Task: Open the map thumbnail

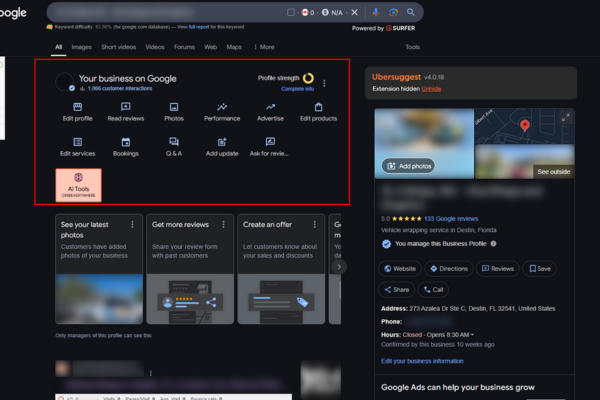Action: click(524, 126)
